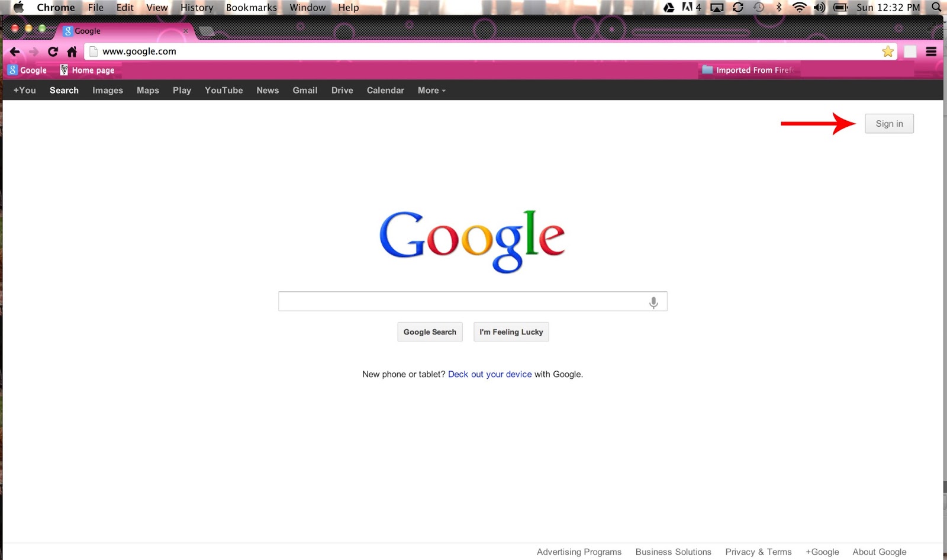The width and height of the screenshot is (947, 560).
Task: Open the Help menu
Action: coord(349,7)
